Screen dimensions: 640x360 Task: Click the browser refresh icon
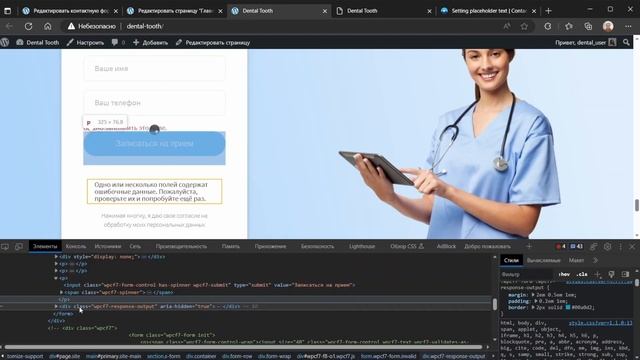coord(28,26)
